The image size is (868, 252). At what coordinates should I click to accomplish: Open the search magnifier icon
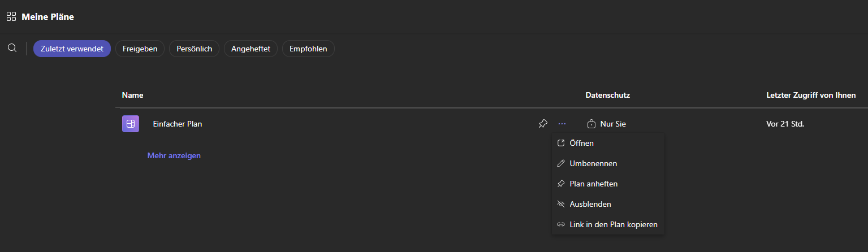click(x=12, y=48)
